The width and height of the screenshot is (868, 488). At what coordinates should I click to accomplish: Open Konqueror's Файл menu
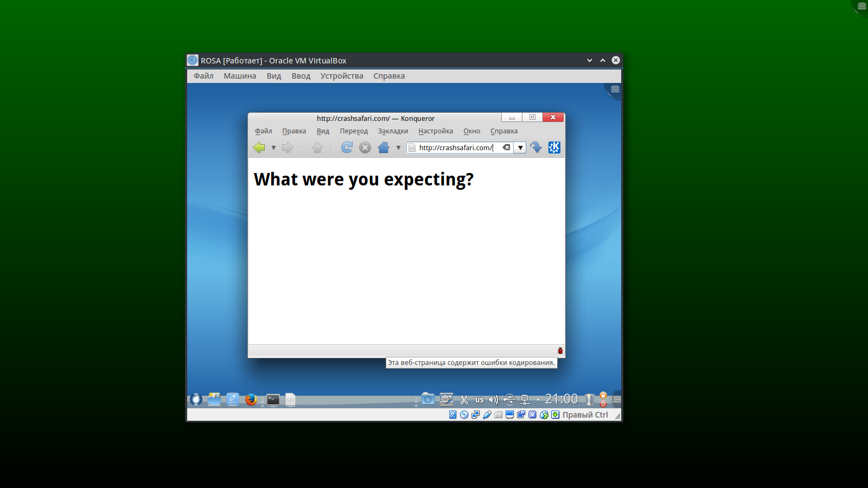[x=264, y=131]
